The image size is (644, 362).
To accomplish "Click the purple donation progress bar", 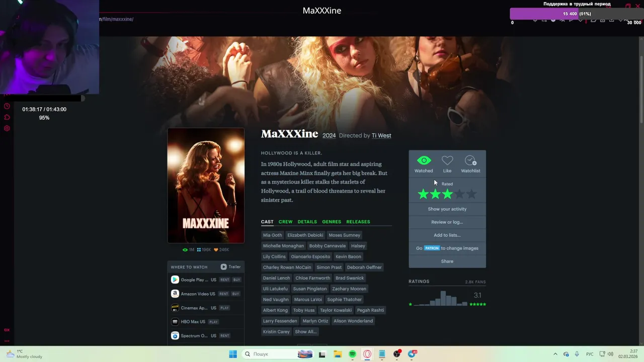I will [577, 14].
